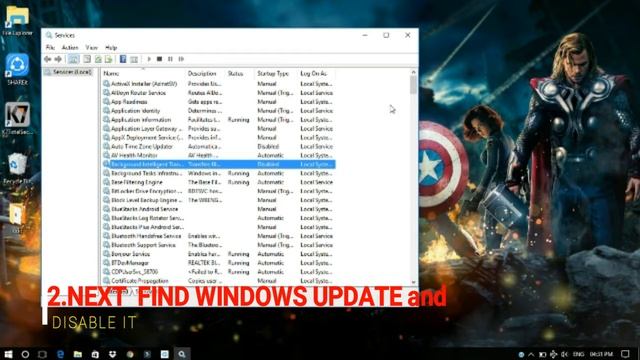Image resolution: width=640 pixels, height=360 pixels.
Task: Select the AllJoyn Router Service row
Action: 218,93
